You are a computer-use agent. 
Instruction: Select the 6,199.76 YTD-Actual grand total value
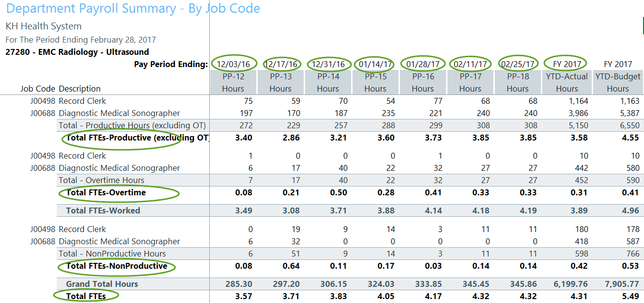[567, 284]
